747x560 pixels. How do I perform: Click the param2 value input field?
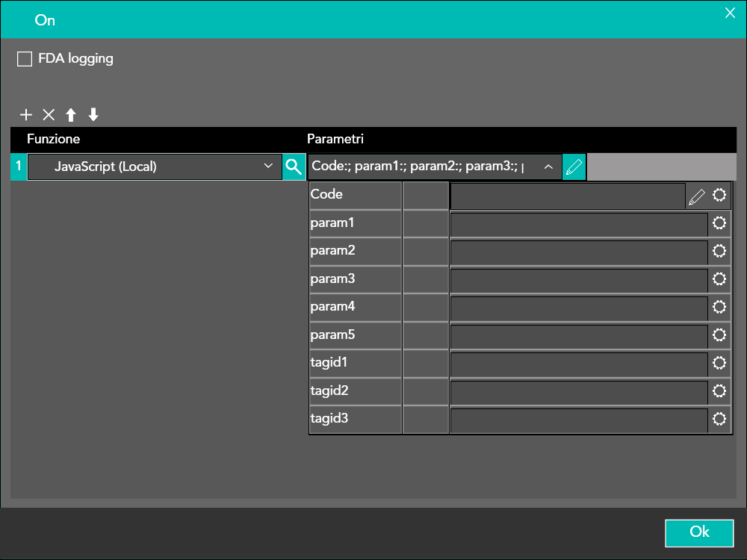tap(578, 252)
